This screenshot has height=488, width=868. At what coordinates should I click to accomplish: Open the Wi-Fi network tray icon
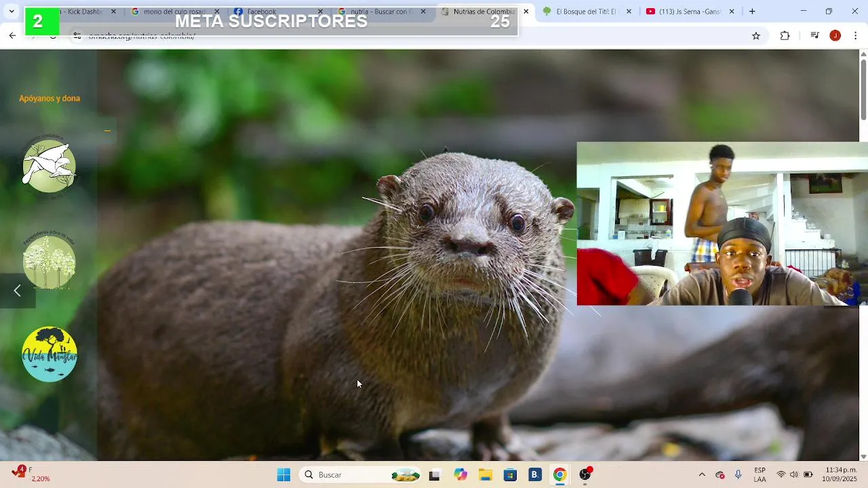(781, 475)
